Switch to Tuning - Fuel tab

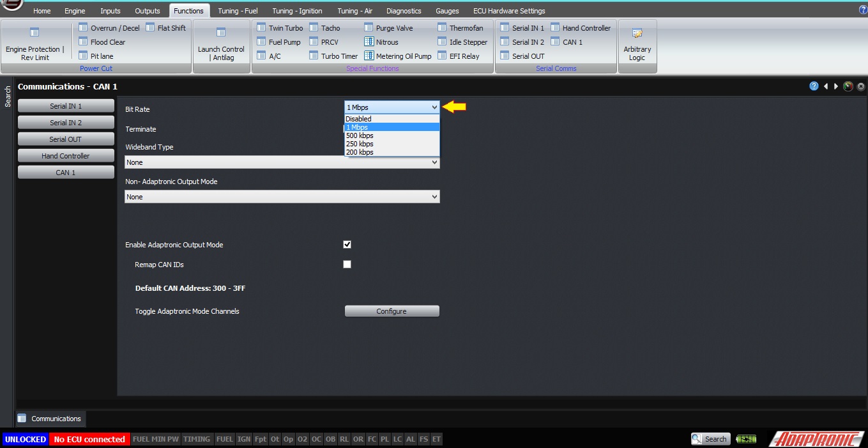(238, 11)
